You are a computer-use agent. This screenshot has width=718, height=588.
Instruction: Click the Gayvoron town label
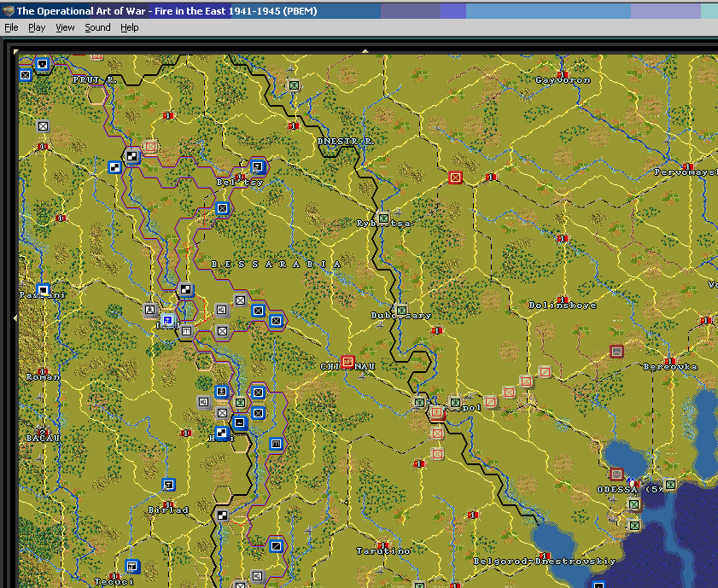(563, 80)
